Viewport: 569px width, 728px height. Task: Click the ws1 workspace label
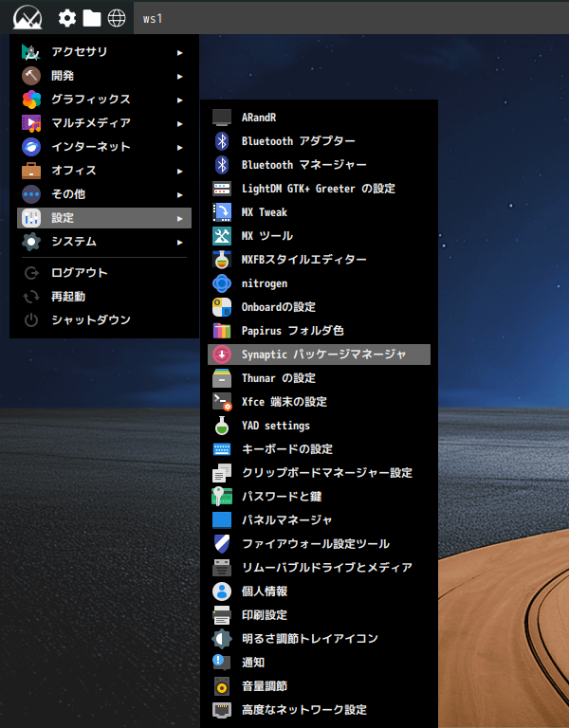[153, 19]
